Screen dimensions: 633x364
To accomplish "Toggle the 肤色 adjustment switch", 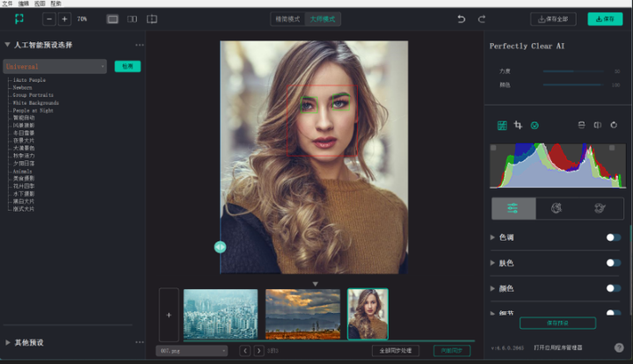I will [x=613, y=263].
